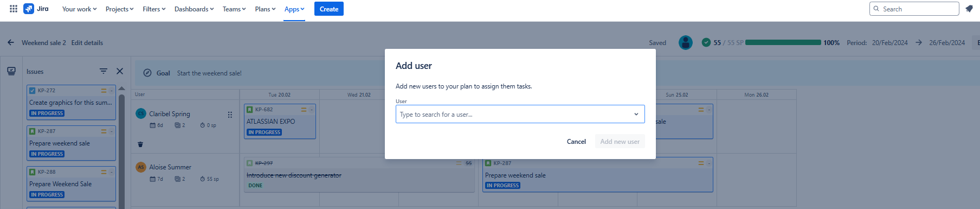This screenshot has width=980, height=209.
Task: Open the Teams menu
Action: pyautogui.click(x=234, y=9)
